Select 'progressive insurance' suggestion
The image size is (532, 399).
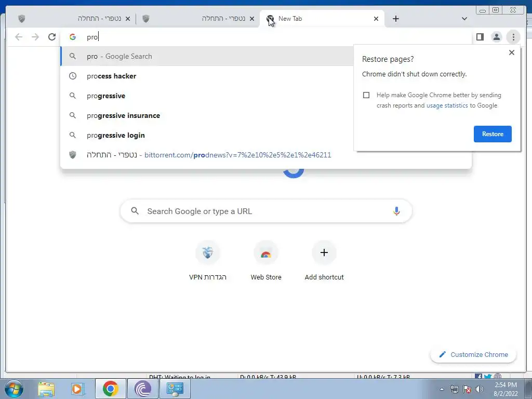pos(207,115)
